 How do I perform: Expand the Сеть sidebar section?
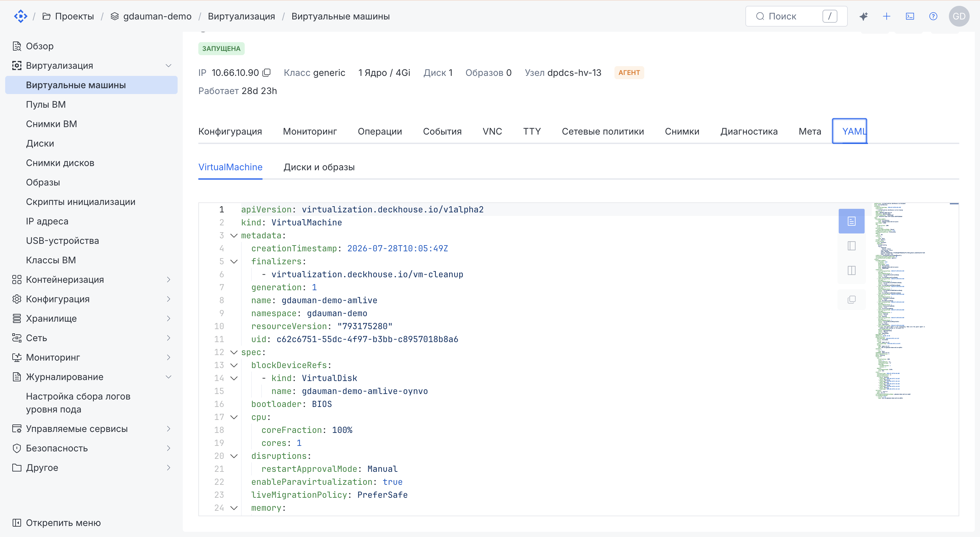pyautogui.click(x=169, y=338)
